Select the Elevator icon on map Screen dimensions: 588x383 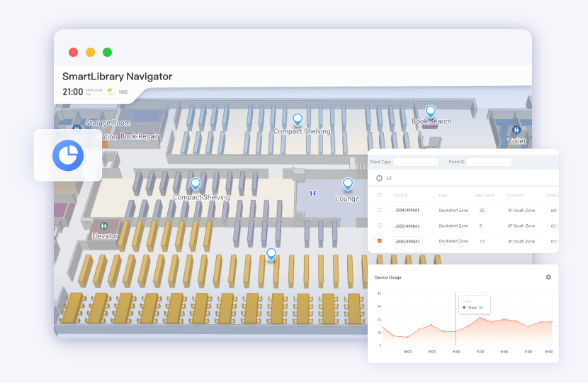click(x=104, y=226)
